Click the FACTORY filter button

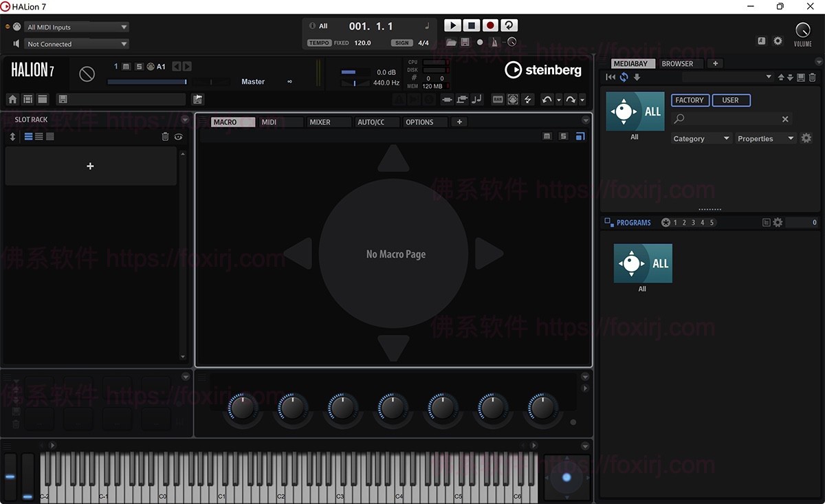[x=690, y=100]
